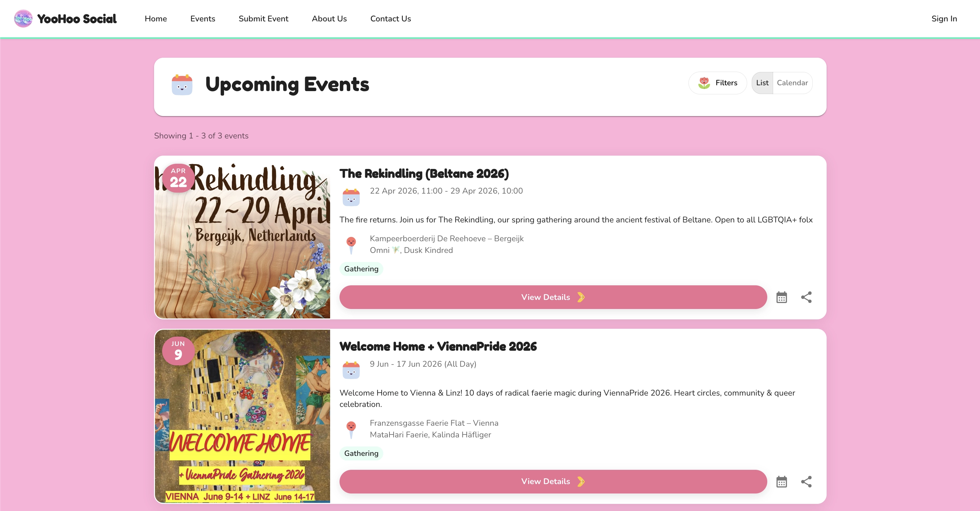Image resolution: width=980 pixels, height=511 pixels.
Task: Click the Sign In link
Action: tap(944, 19)
